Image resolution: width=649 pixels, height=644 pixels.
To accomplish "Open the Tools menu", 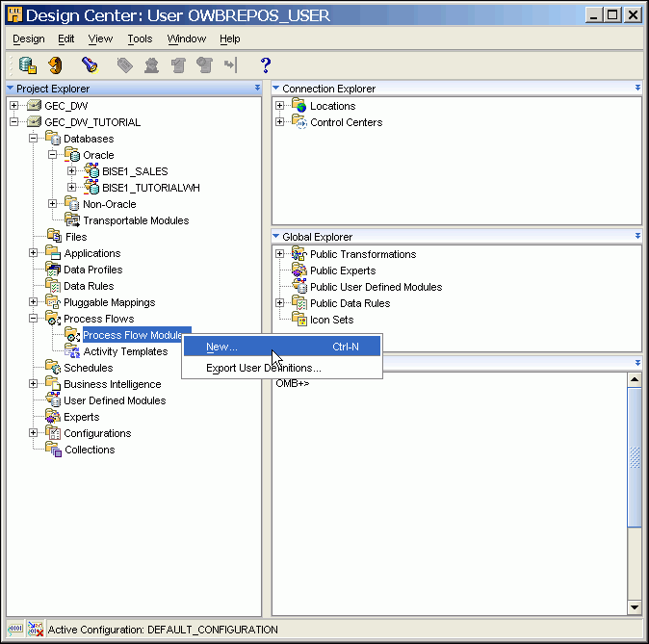I will point(140,39).
